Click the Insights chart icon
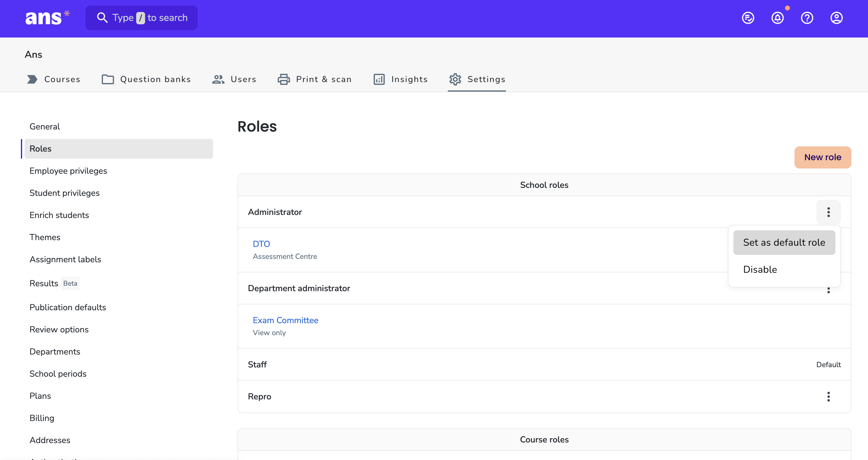868x460 pixels. [379, 79]
